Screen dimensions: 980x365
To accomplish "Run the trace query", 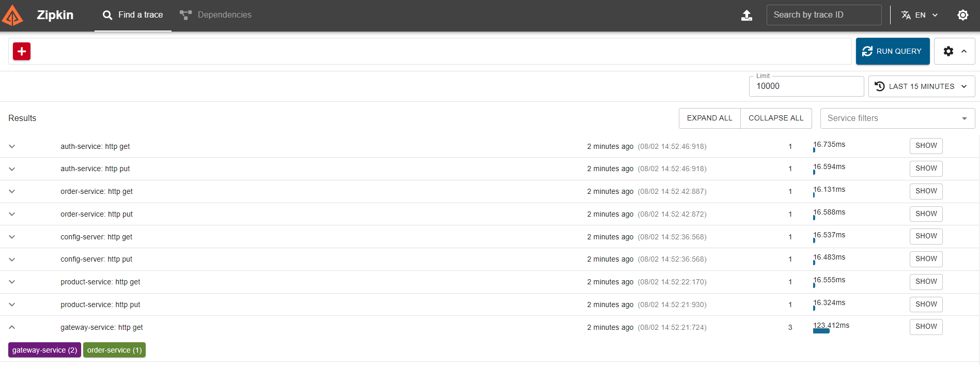I will [893, 51].
